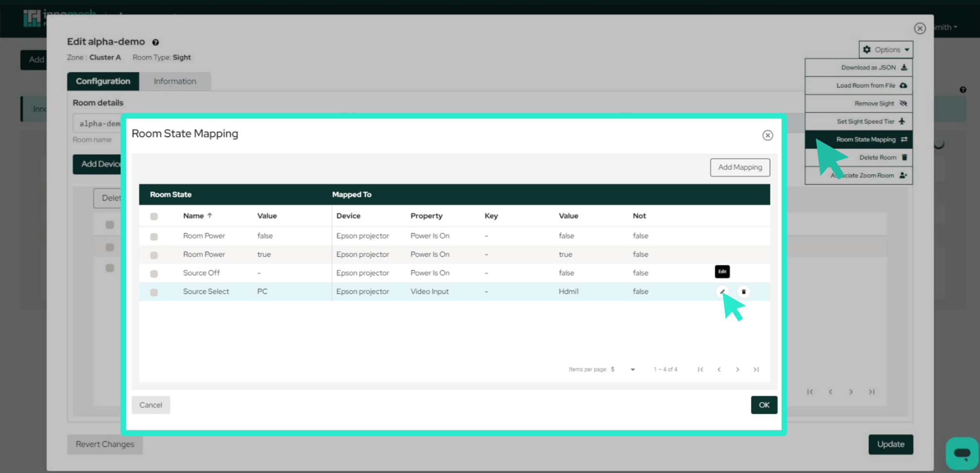This screenshot has width=980, height=473.
Task: Select Download as JSON from Options menu
Action: click(868, 67)
